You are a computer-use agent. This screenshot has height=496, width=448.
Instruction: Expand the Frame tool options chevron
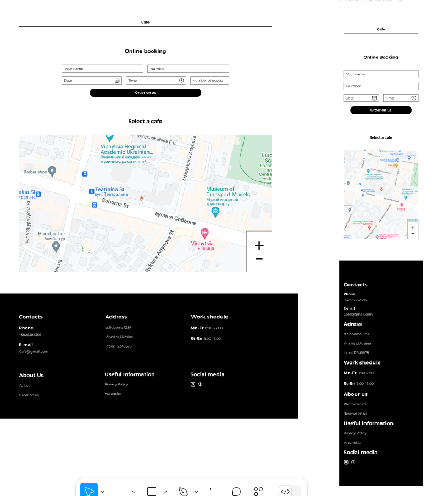coord(134,492)
